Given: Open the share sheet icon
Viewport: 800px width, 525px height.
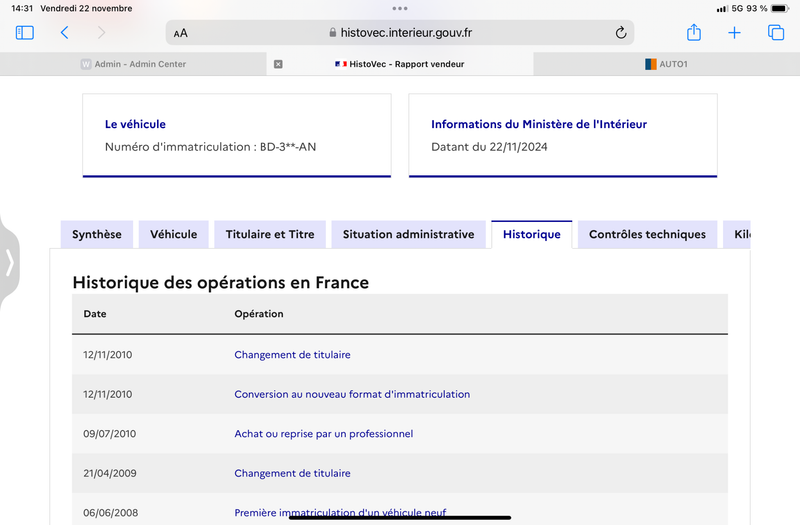Looking at the screenshot, I should click(694, 32).
